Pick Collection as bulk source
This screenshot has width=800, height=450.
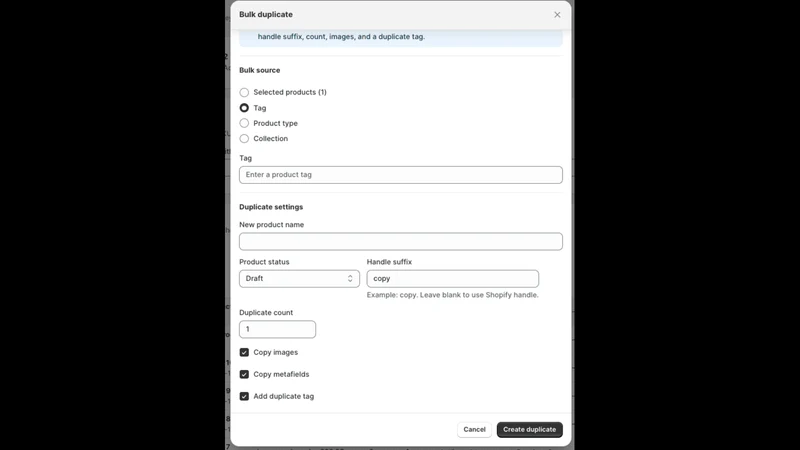(244, 139)
